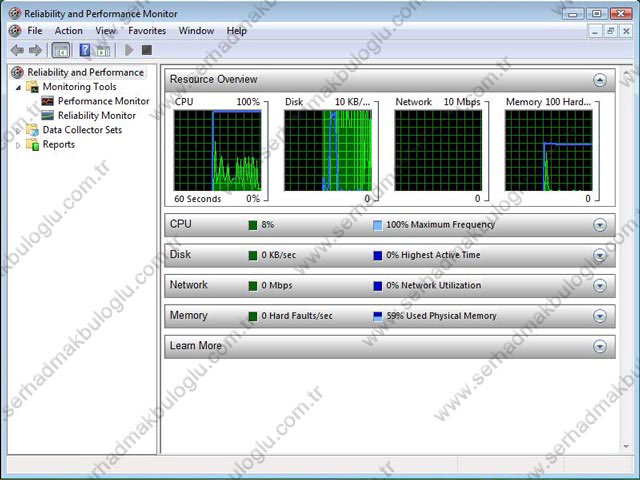Restore the inner MDI child window
This screenshot has height=480, width=640.
pyautogui.click(x=611, y=31)
